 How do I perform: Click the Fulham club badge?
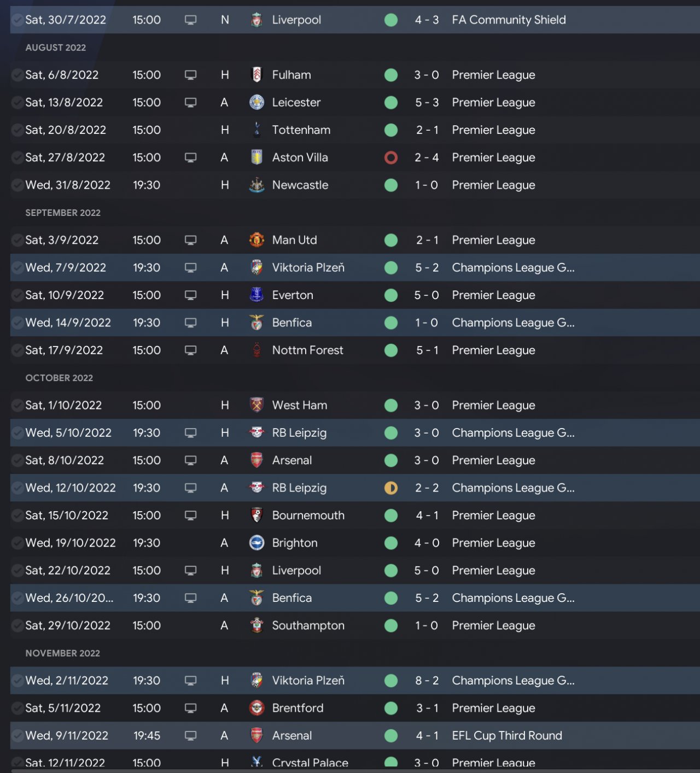[x=256, y=75]
